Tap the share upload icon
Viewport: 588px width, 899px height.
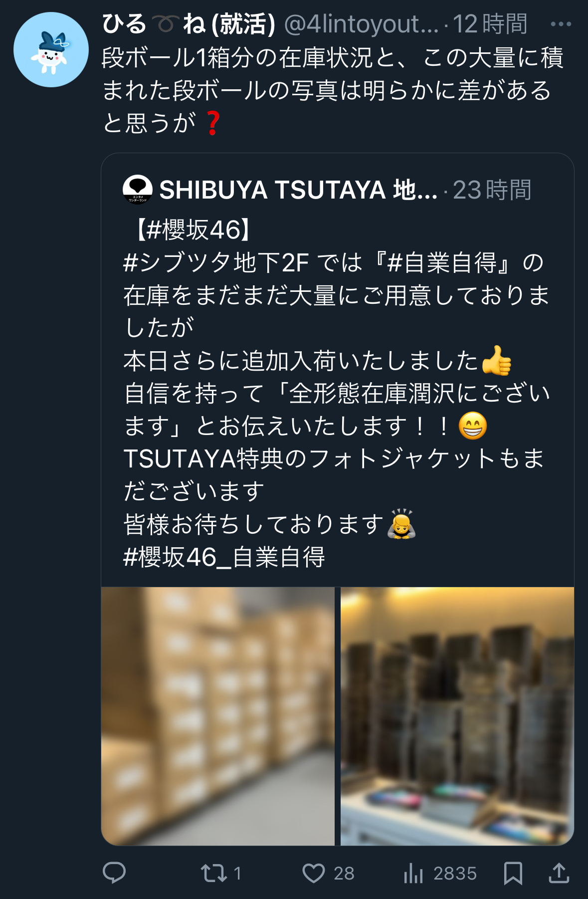click(559, 873)
